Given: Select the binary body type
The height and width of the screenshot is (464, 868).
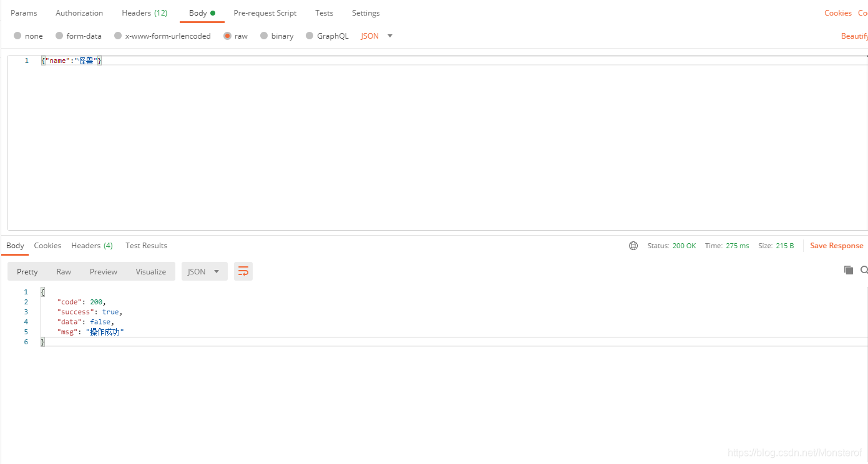Looking at the screenshot, I should coord(277,36).
